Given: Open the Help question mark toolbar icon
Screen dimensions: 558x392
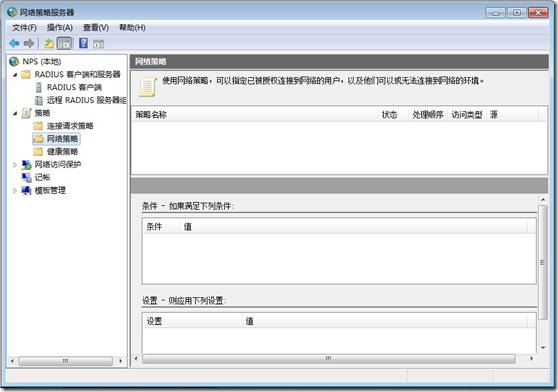Looking at the screenshot, I should (83, 43).
